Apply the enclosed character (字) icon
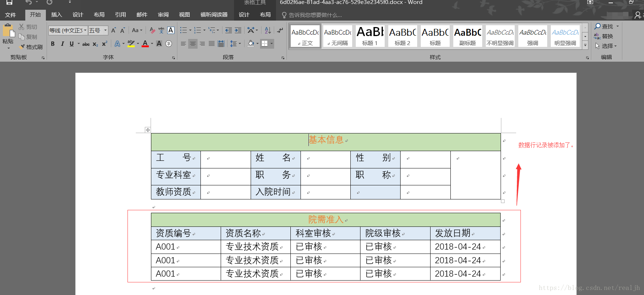 169,44
